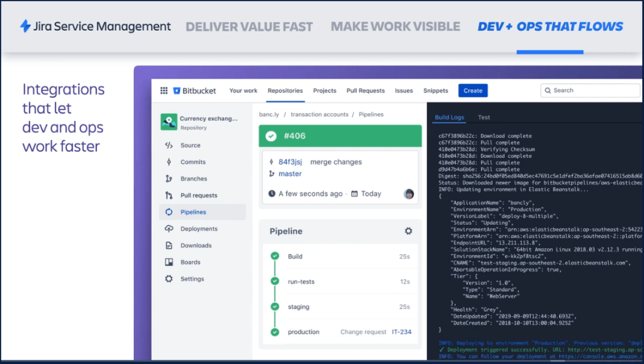Open Source in the sidebar
644x364 pixels.
[x=190, y=145]
